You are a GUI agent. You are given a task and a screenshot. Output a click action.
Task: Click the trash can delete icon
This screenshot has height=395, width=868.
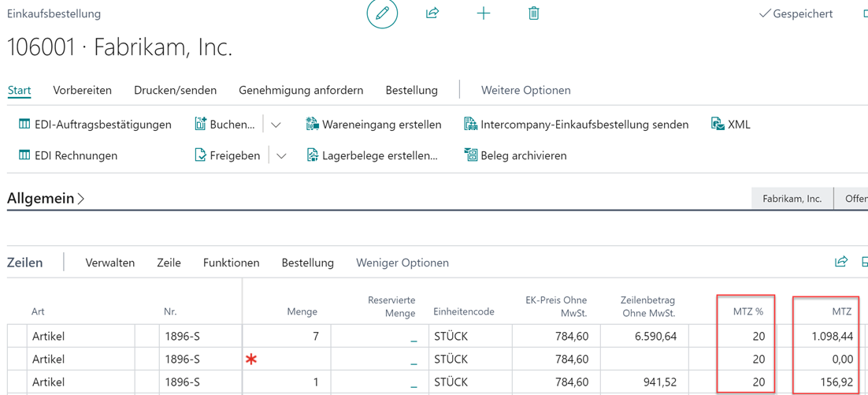533,13
